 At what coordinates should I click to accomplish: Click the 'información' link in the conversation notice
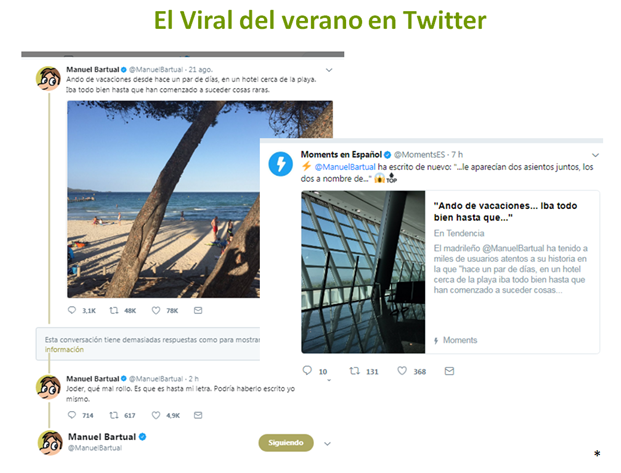(64, 349)
